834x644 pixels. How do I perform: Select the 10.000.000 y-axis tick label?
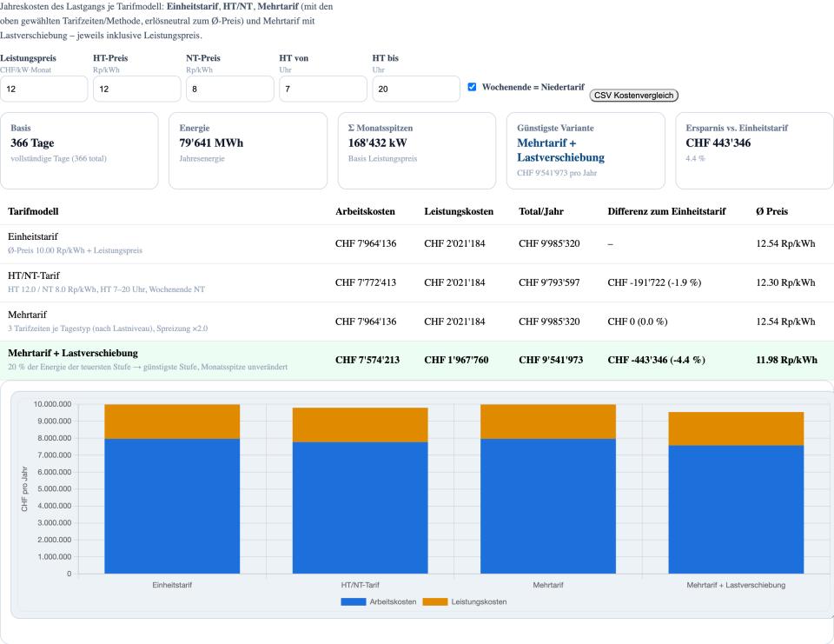click(52, 404)
